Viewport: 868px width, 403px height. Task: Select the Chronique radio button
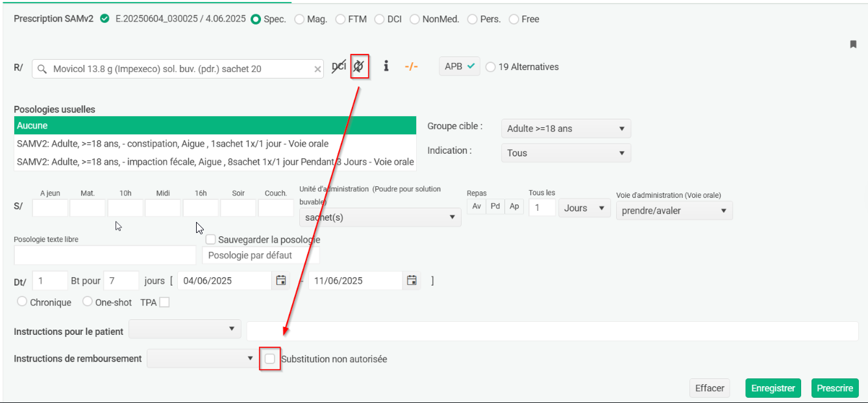click(x=22, y=302)
